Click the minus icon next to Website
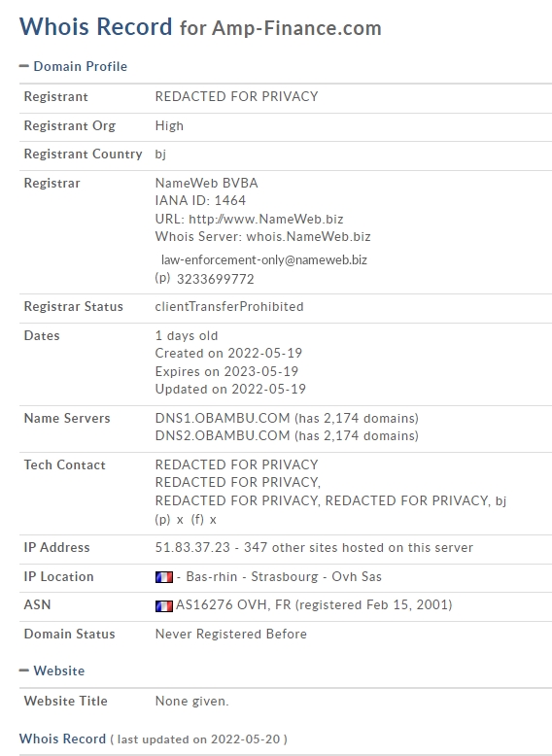The image size is (552, 756). click(24, 670)
